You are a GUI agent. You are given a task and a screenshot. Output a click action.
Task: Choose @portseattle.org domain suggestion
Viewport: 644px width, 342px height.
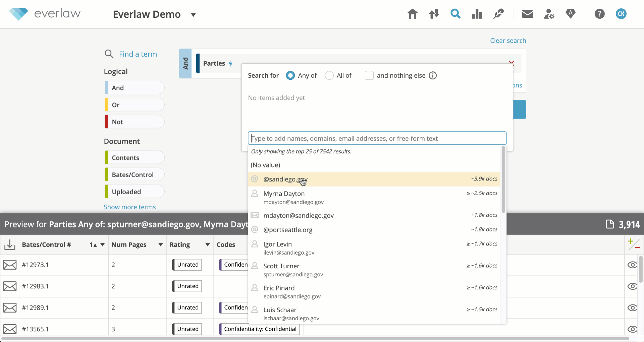tap(374, 230)
